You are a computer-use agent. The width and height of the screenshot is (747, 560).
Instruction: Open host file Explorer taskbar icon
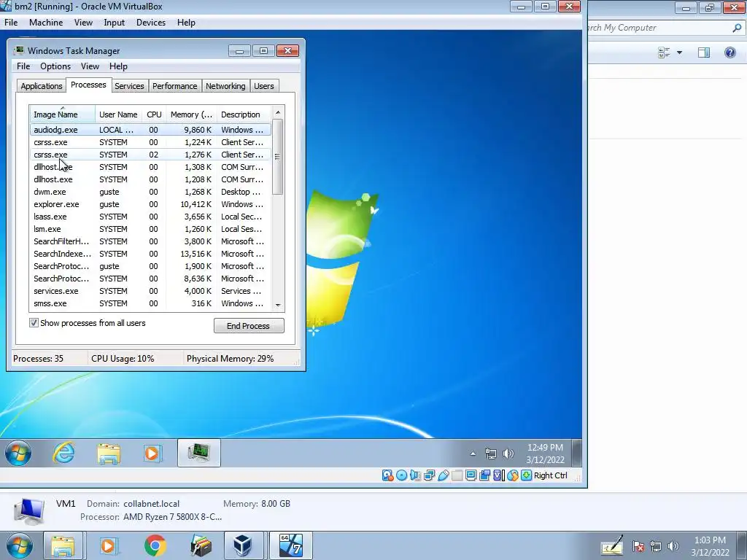coord(63,545)
